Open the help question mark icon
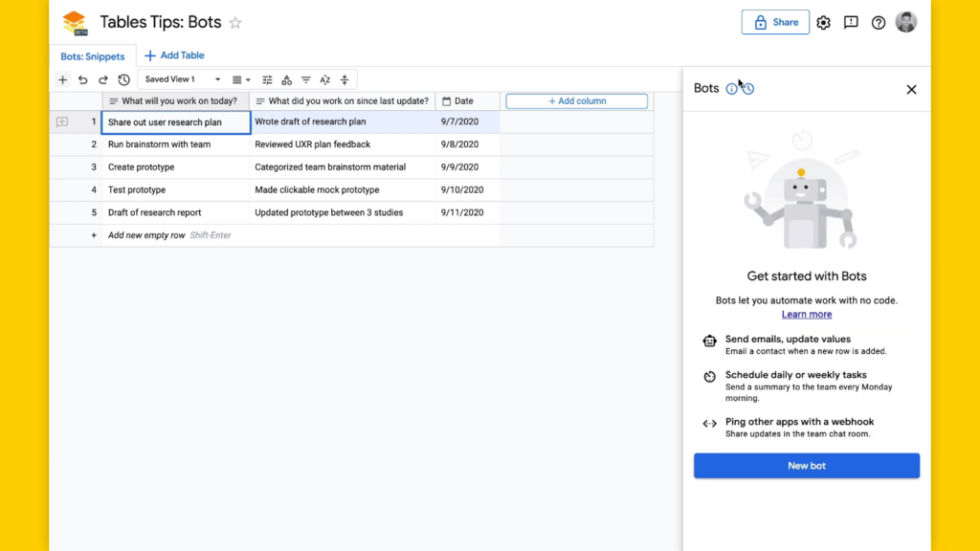Viewport: 980px width, 551px height. pos(879,23)
